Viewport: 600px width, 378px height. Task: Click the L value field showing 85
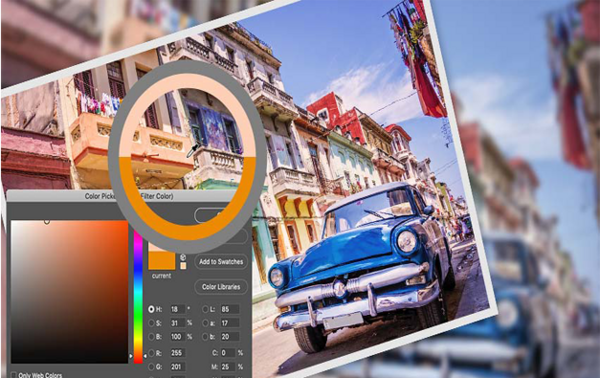[x=230, y=309]
